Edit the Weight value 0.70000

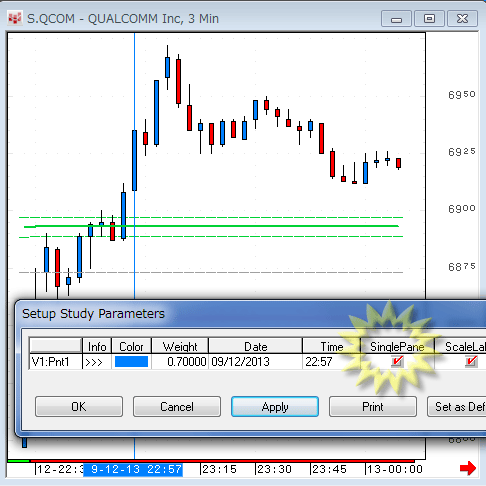(180, 362)
